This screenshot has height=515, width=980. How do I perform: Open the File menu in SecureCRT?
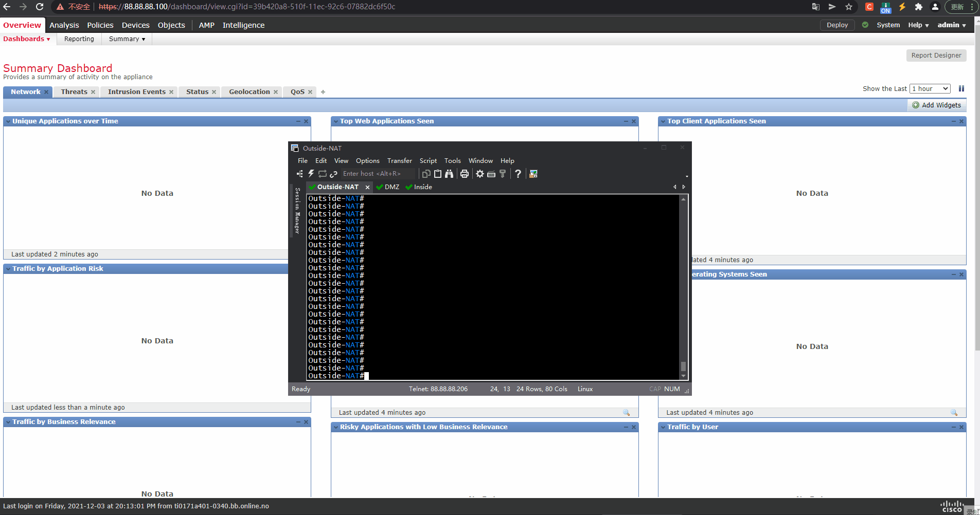(302, 160)
